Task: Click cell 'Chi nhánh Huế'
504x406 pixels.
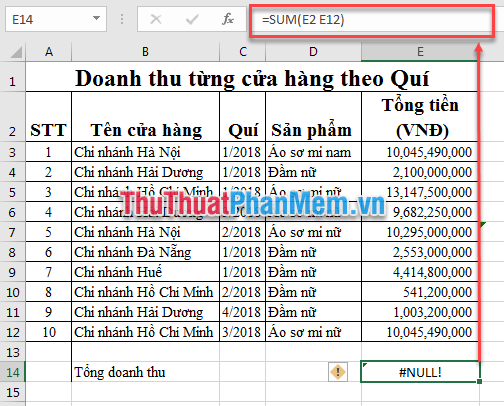Action: coord(146,272)
